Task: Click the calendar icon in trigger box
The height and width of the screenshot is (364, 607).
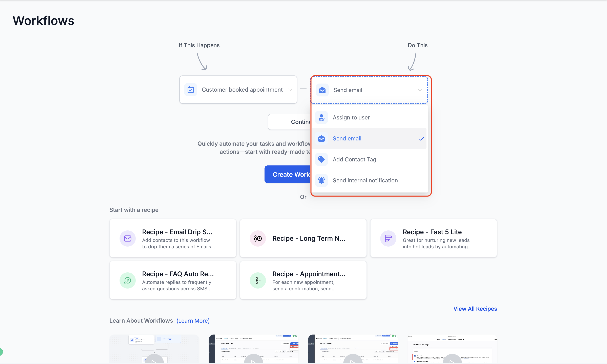Action: tap(190, 90)
